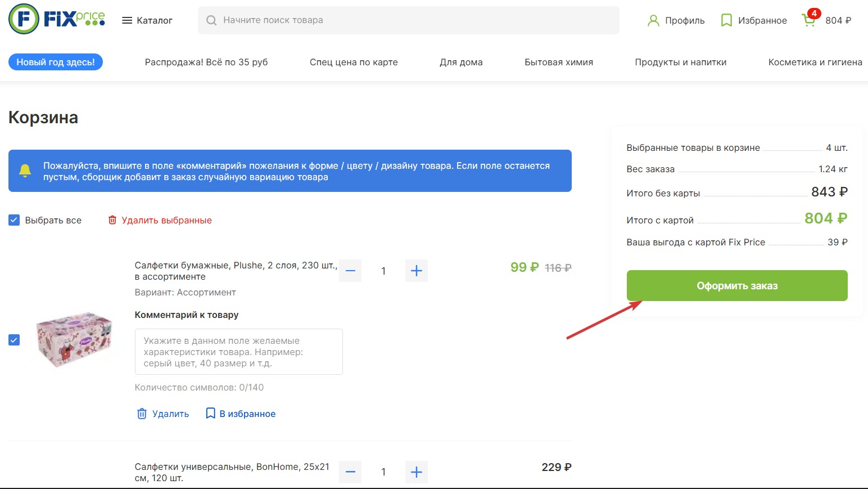
Task: Decrease quantity of BonHome napkins with minus
Action: 350,472
